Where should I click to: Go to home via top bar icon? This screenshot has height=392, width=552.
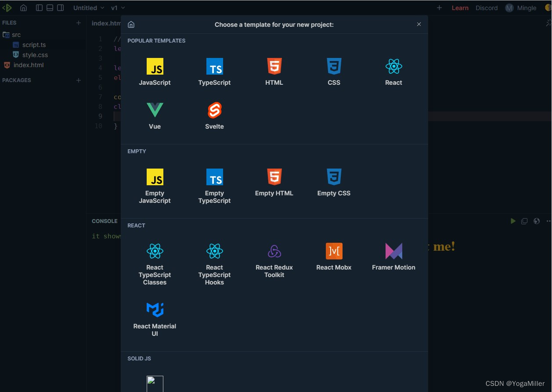pyautogui.click(x=23, y=8)
